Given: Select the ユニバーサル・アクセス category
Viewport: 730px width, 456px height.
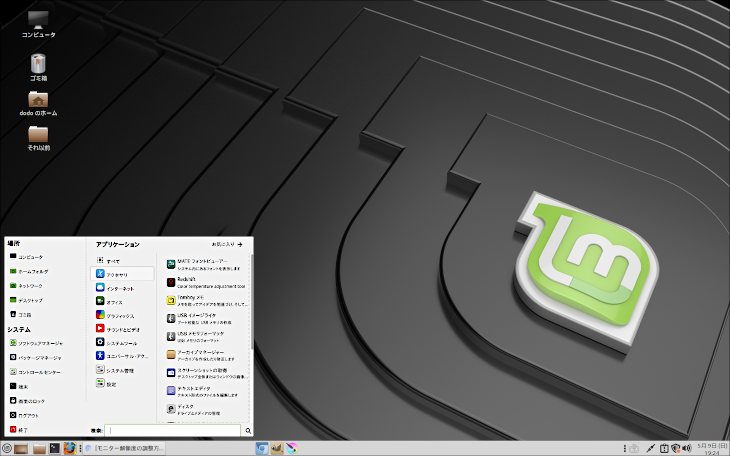Looking at the screenshot, I should click(122, 356).
